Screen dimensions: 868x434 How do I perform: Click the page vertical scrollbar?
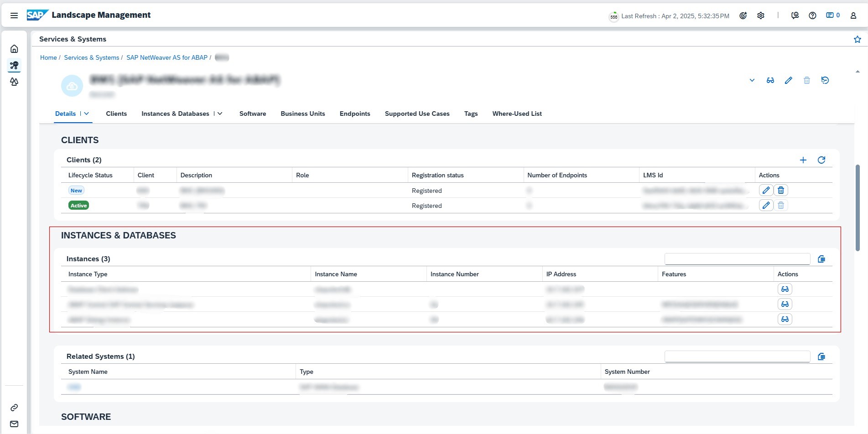[857, 207]
